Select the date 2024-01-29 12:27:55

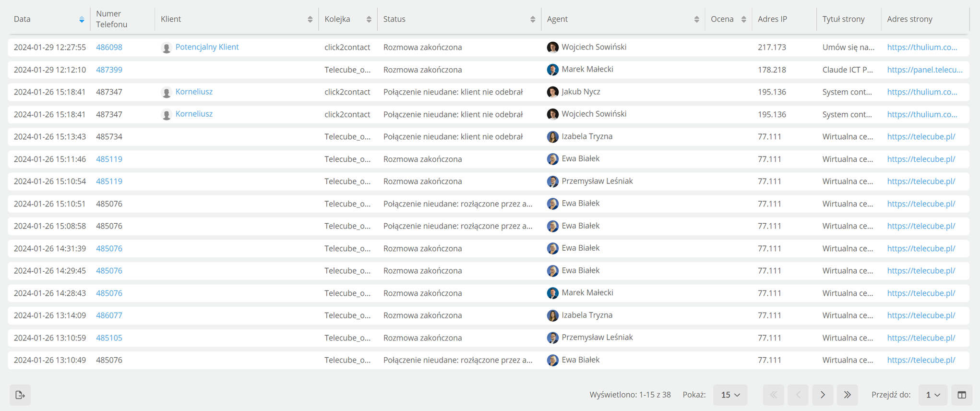pos(49,47)
